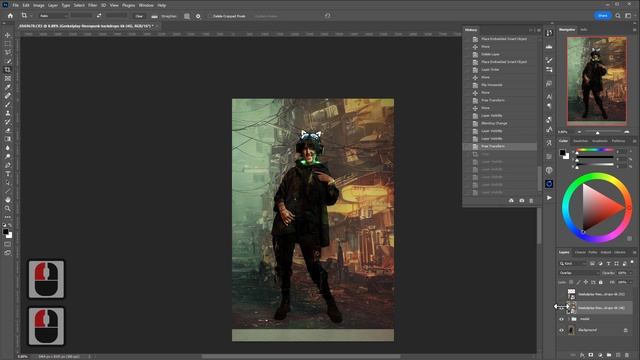Image resolution: width=640 pixels, height=360 pixels.
Task: Filter layers by type layers
Action: point(608,264)
